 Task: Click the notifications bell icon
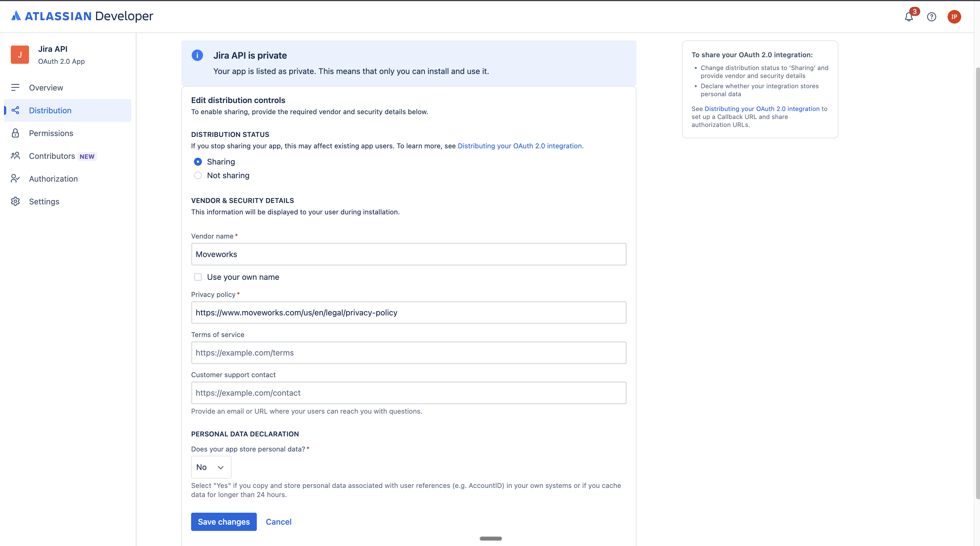pos(909,17)
